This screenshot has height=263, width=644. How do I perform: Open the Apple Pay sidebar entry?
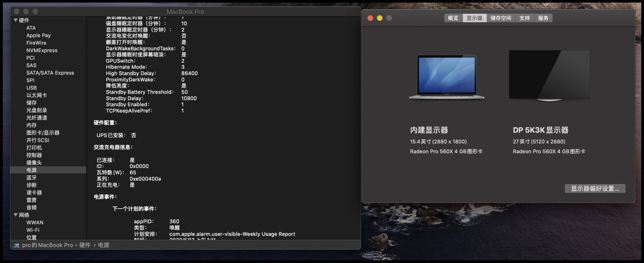(x=38, y=35)
